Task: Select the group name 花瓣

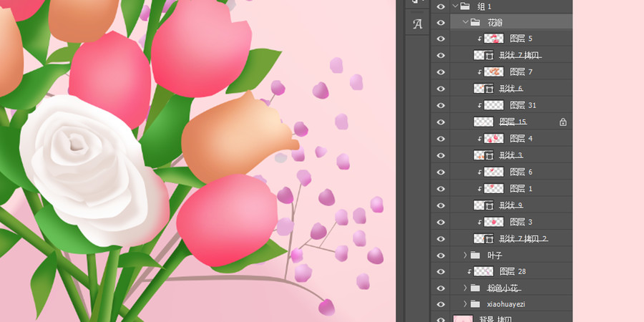Action: click(495, 22)
